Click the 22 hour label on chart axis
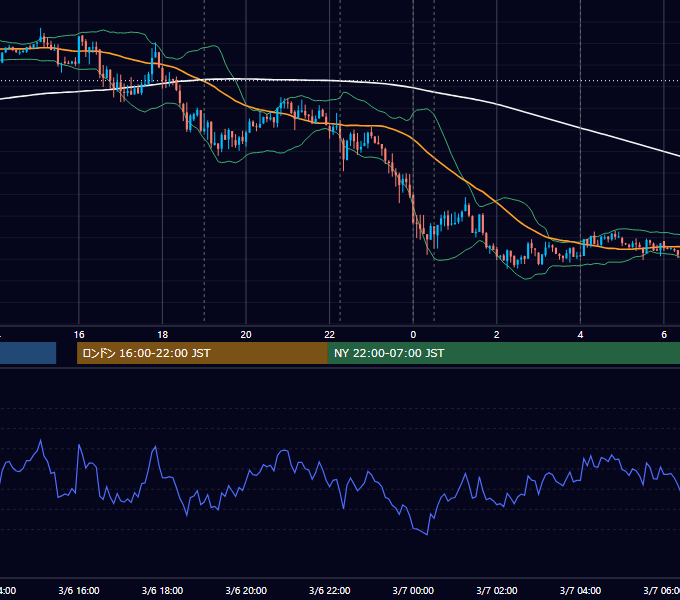Viewport: 680px width, 600px height. (330, 335)
